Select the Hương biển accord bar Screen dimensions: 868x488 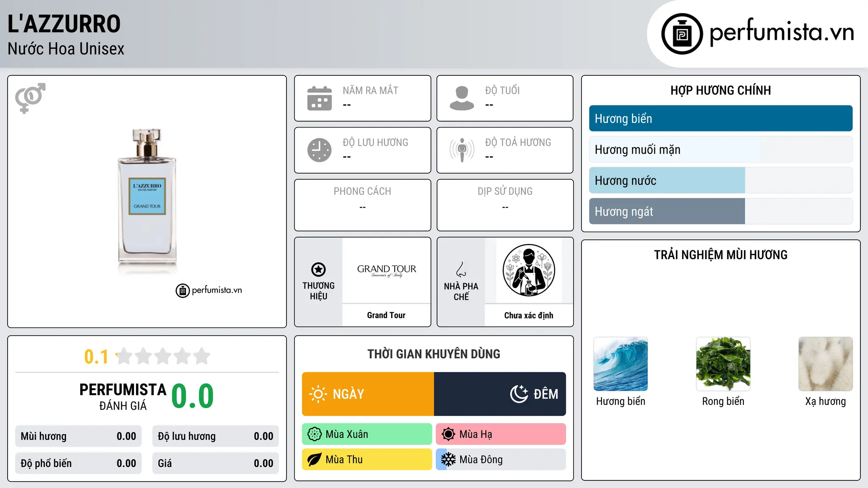point(721,119)
